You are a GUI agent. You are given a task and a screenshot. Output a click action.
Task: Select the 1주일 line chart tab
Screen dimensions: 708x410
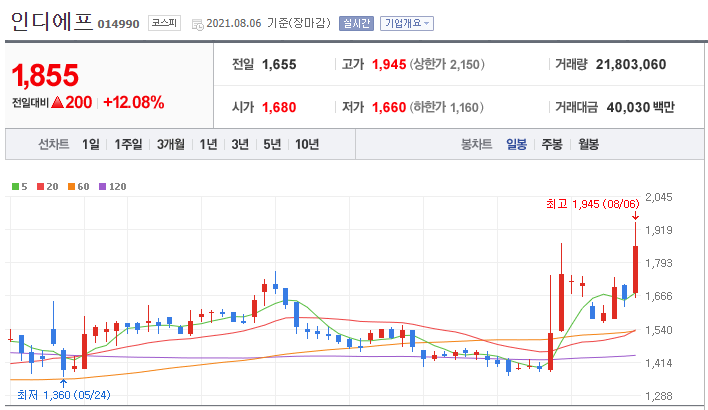coord(128,144)
